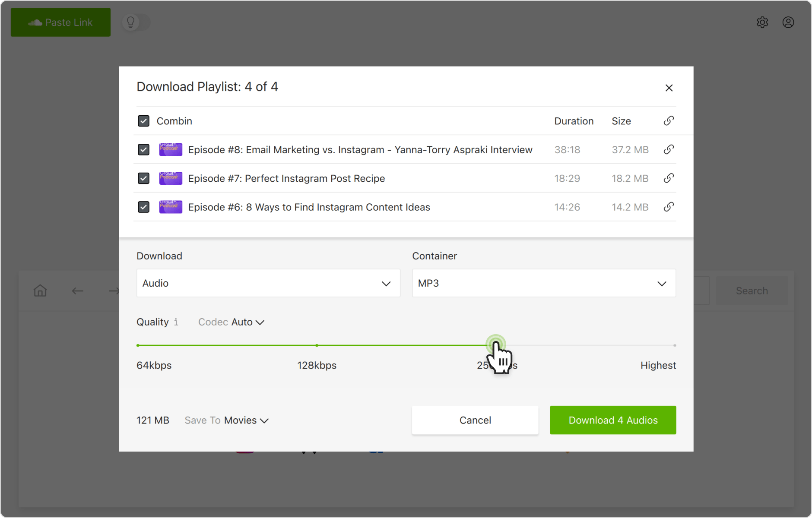Copy link icon for Episode #8

tap(669, 149)
